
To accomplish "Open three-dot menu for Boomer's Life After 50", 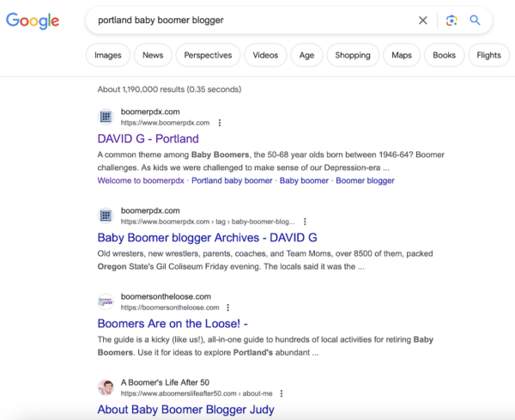I will [x=282, y=393].
